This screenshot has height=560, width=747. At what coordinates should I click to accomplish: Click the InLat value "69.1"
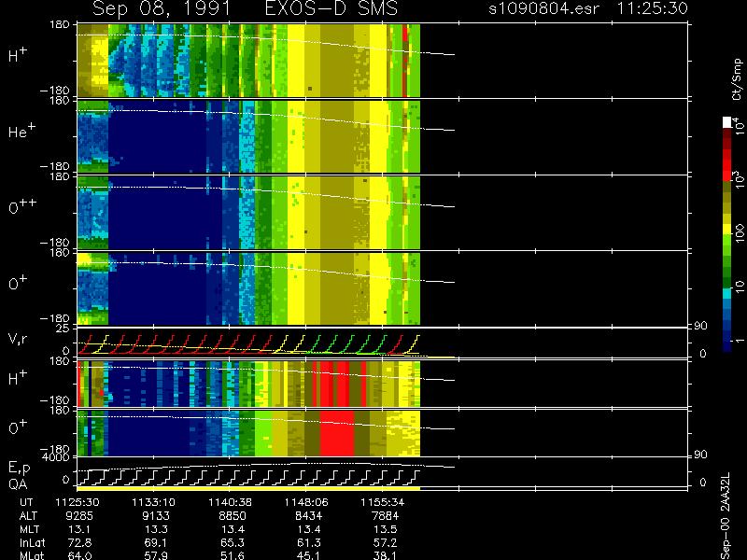pyautogui.click(x=156, y=543)
